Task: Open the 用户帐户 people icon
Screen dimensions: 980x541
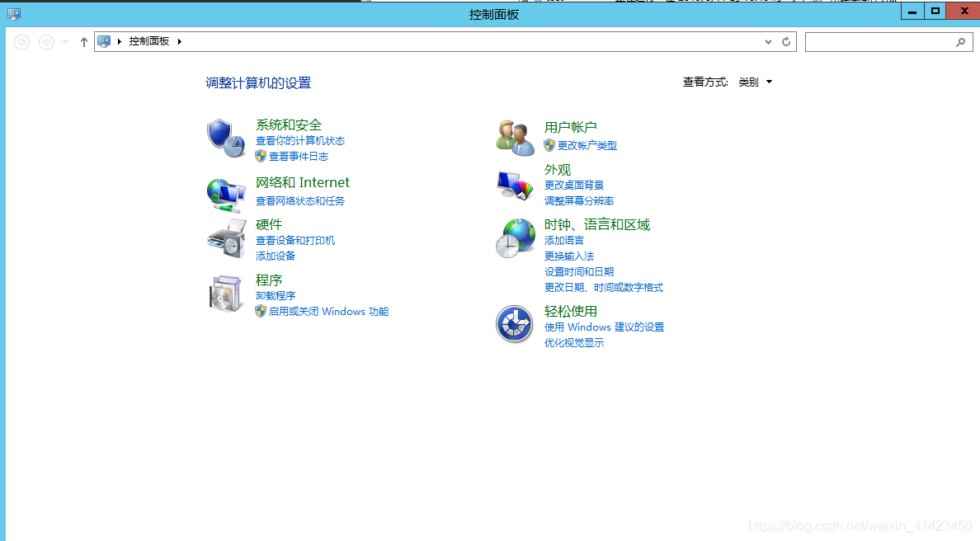Action: coord(515,138)
